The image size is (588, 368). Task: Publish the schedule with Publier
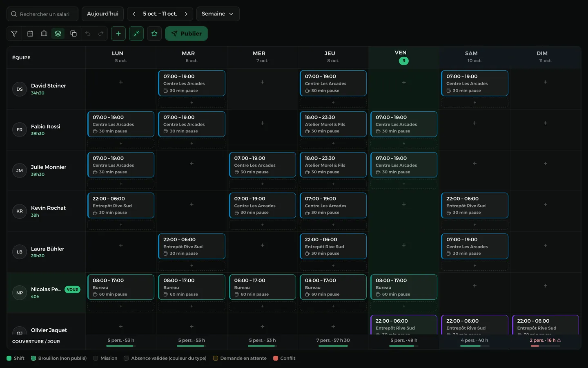point(186,34)
